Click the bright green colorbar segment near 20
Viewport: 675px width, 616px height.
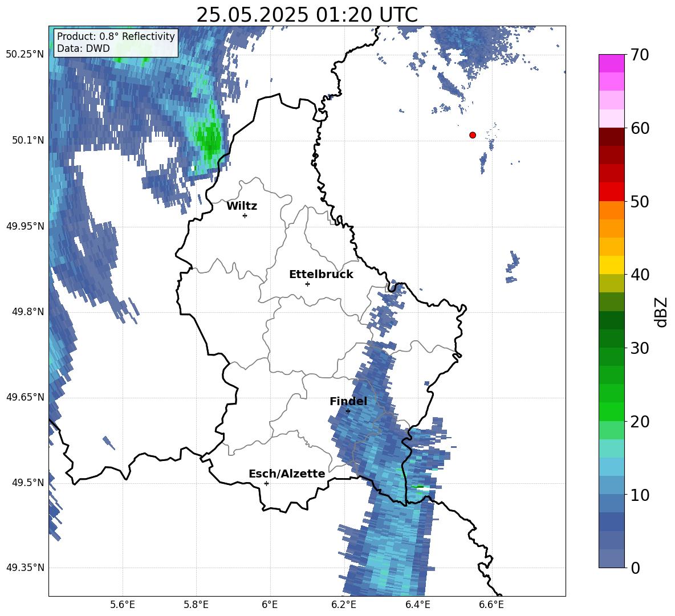pyautogui.click(x=611, y=412)
